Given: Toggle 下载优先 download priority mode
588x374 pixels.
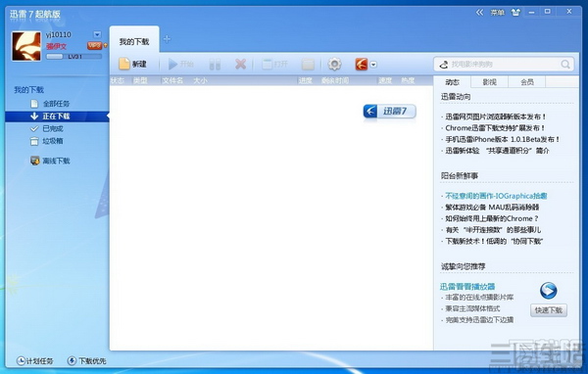Looking at the screenshot, I should [86, 361].
